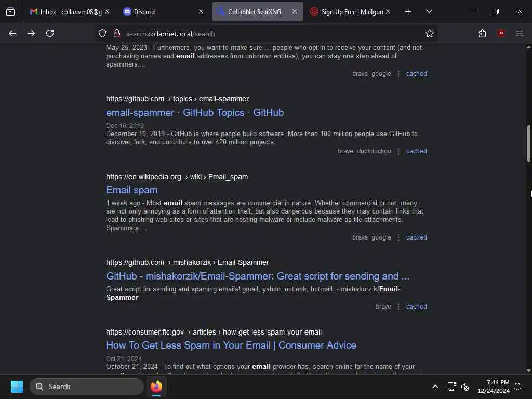Open a new tab with plus button

(x=408, y=12)
